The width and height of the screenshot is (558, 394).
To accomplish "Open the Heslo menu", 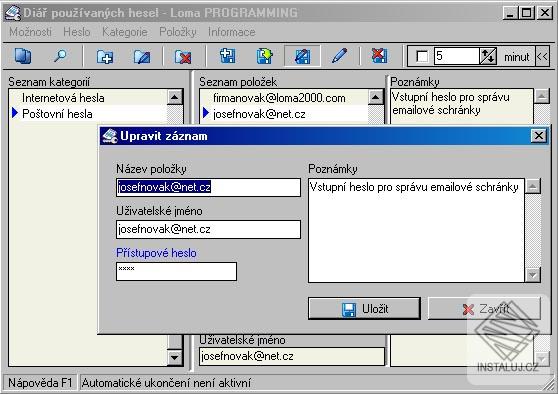I will [77, 32].
